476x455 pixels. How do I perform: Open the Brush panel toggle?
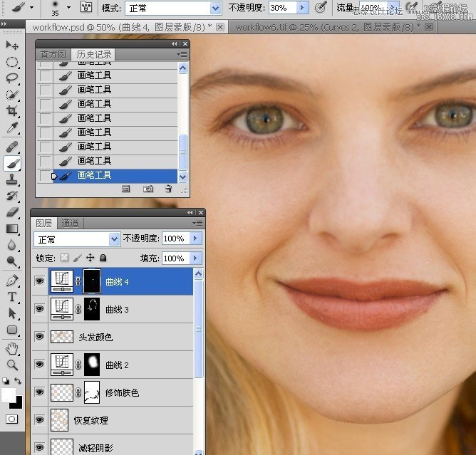(86, 7)
